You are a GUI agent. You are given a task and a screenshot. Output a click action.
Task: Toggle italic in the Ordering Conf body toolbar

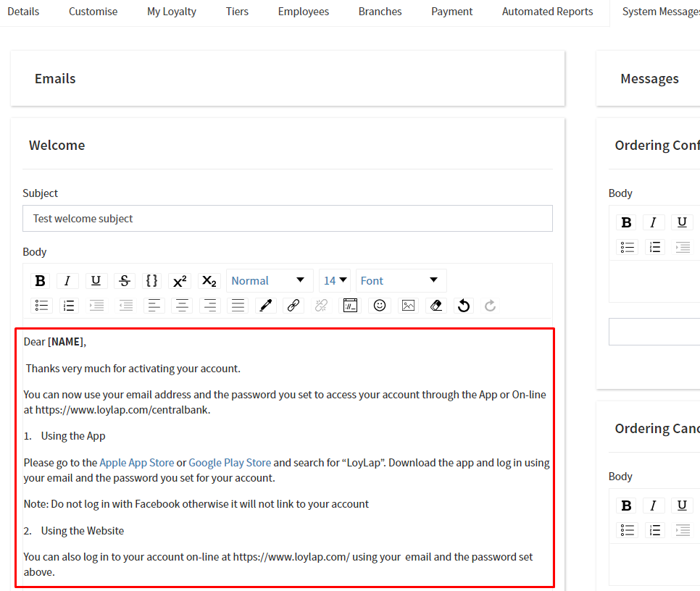tap(654, 222)
